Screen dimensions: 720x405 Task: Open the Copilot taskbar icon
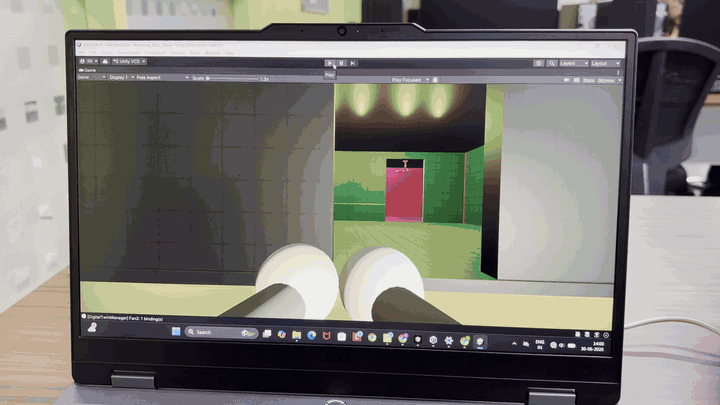tap(281, 335)
